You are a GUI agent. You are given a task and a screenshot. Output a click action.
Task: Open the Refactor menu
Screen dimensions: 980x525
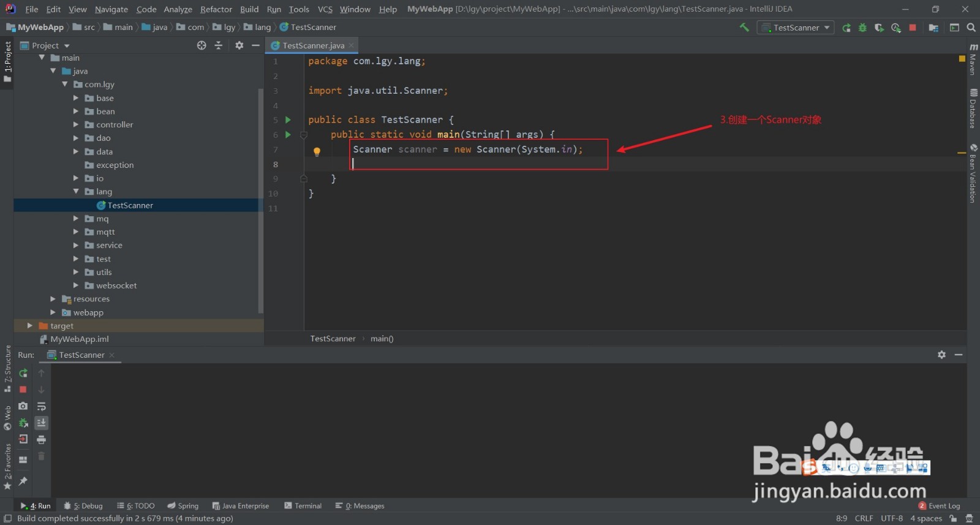(x=216, y=9)
